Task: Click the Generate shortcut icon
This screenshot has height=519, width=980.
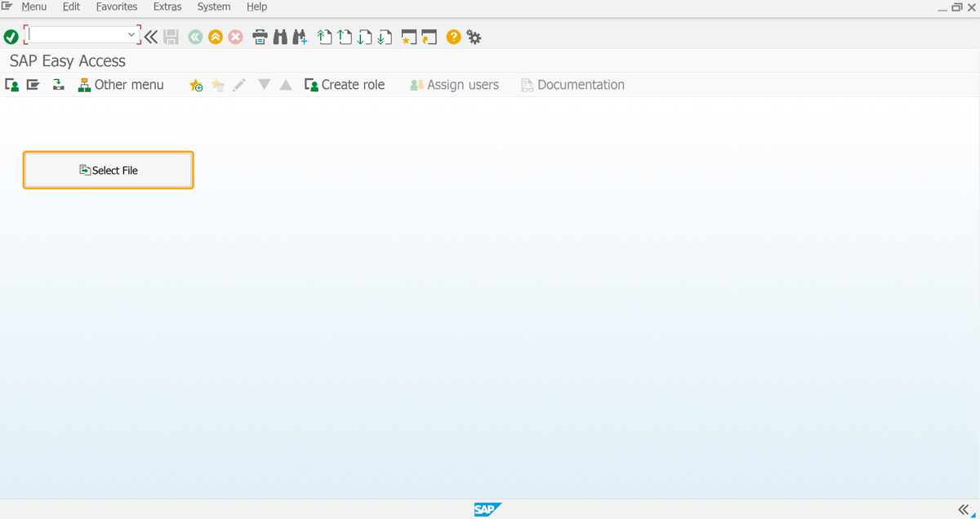Action: click(x=430, y=37)
